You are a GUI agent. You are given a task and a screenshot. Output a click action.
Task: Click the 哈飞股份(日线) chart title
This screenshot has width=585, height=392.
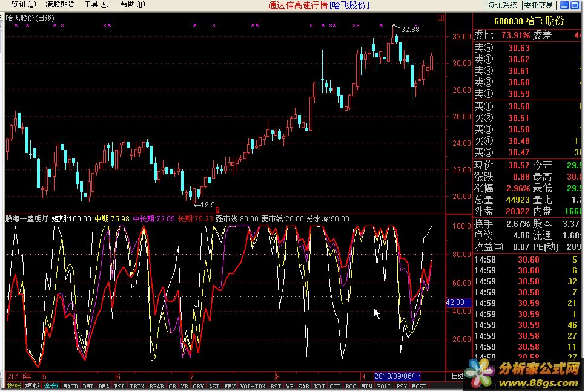(30, 18)
